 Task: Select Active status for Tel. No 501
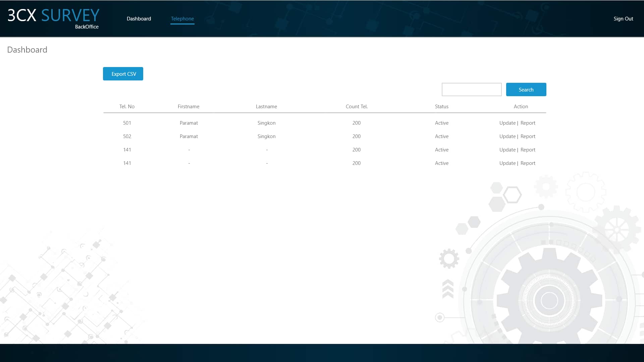441,122
